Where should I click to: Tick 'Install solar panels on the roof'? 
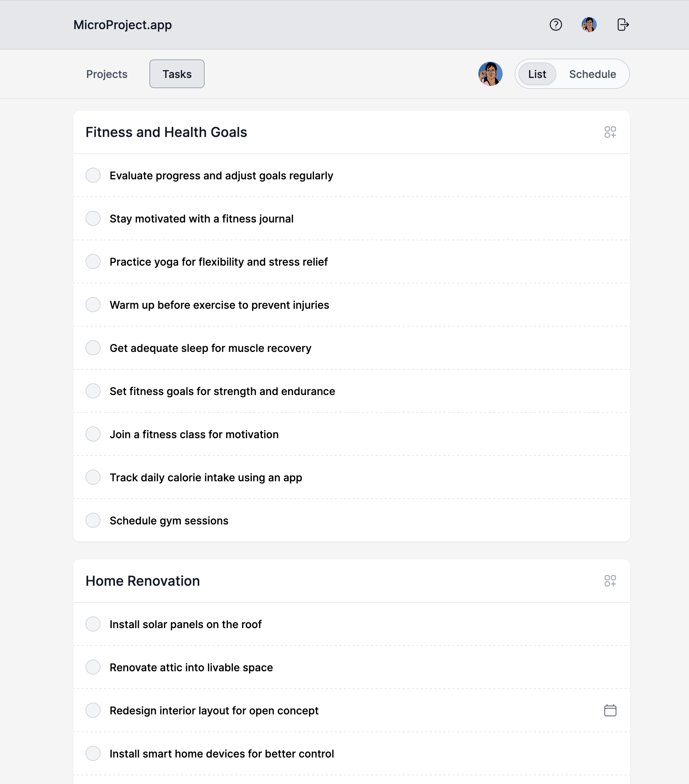93,624
